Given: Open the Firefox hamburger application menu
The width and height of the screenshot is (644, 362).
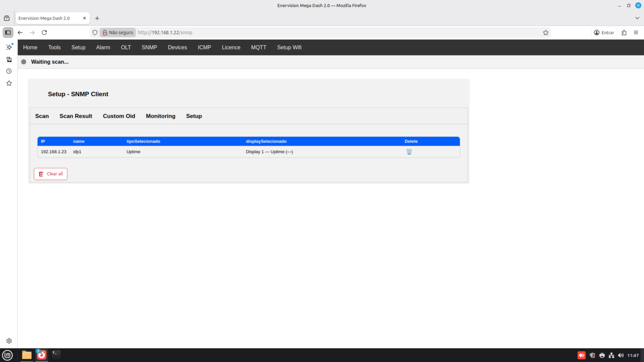Looking at the screenshot, I should click(636, 33).
